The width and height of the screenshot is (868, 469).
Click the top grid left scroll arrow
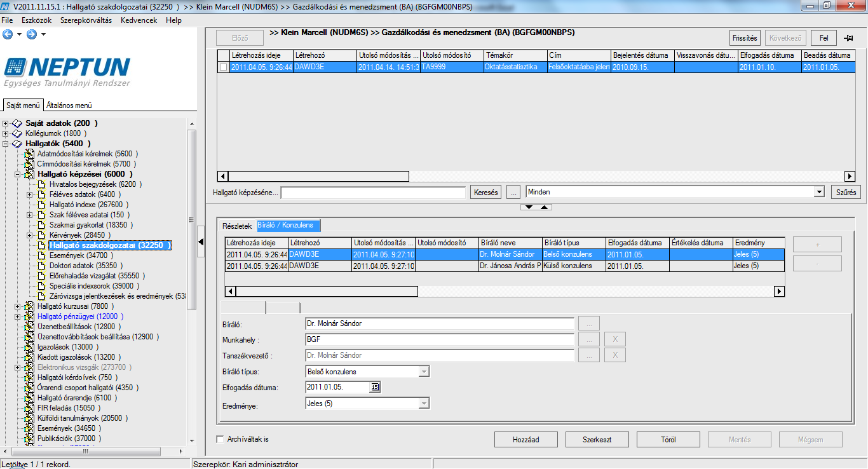[x=222, y=176]
